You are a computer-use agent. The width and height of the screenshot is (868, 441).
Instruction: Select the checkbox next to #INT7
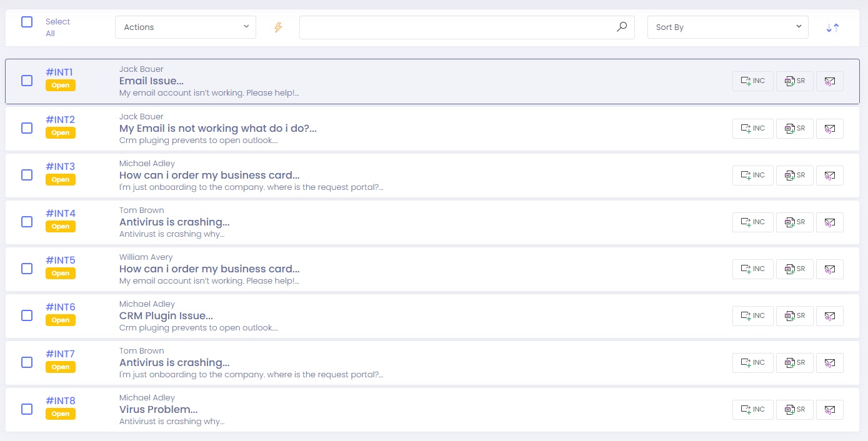[27, 362]
